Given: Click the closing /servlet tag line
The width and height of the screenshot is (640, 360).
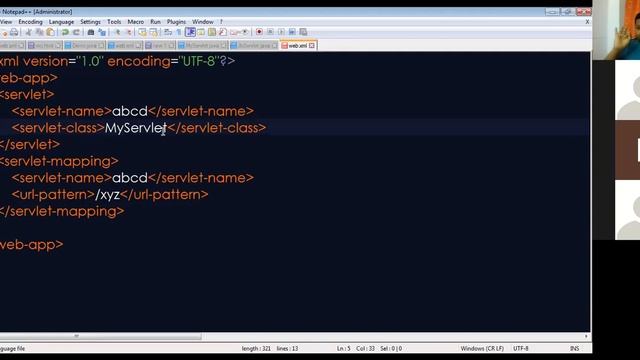Looking at the screenshot, I should tap(30, 144).
